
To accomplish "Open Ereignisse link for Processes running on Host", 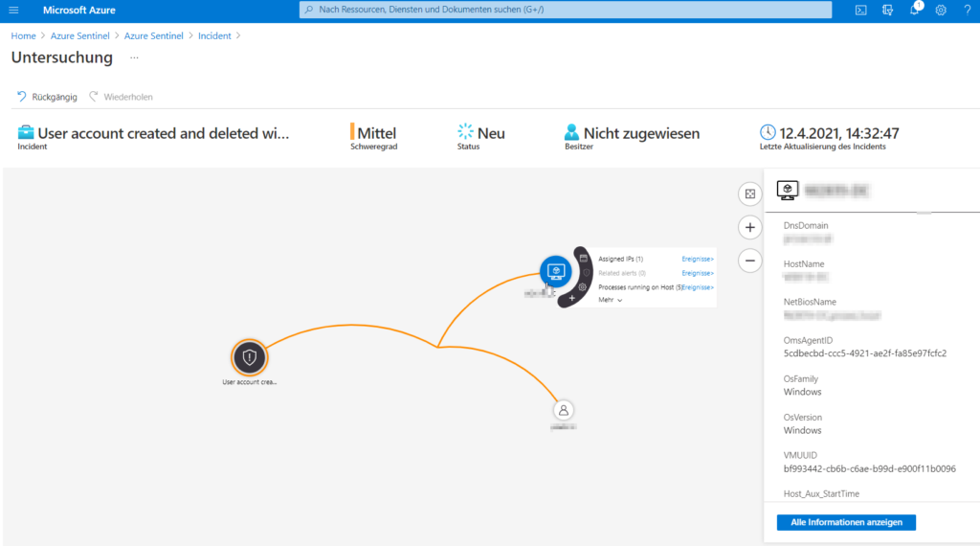I will (698, 287).
